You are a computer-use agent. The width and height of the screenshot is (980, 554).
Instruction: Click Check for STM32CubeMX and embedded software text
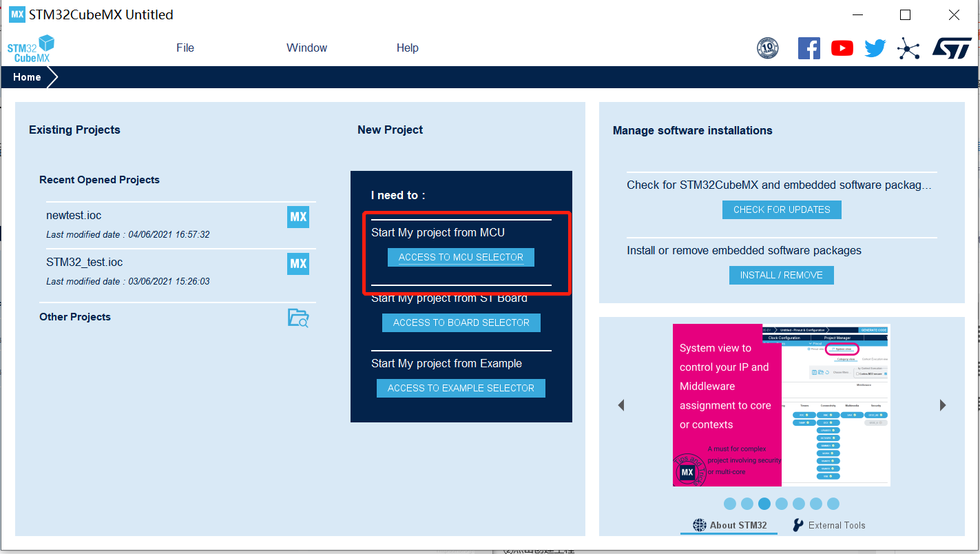pyautogui.click(x=779, y=185)
